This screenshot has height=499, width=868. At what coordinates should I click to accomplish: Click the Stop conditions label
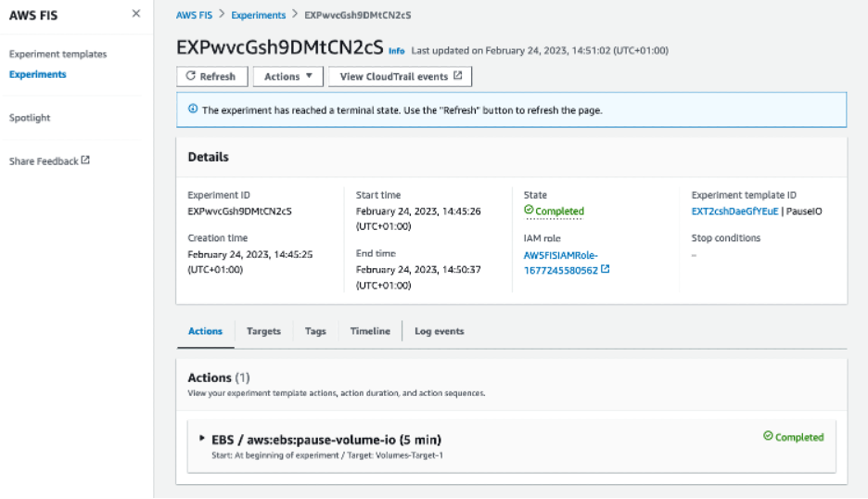[x=726, y=238]
